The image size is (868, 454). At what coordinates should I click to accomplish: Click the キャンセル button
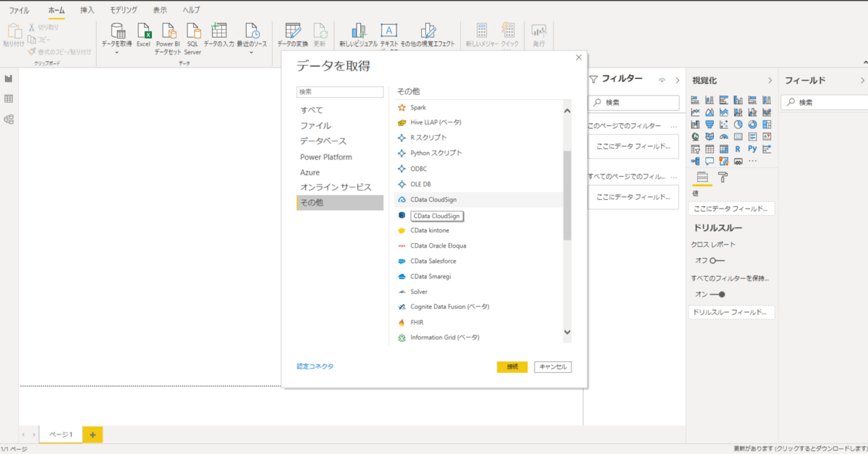(553, 367)
